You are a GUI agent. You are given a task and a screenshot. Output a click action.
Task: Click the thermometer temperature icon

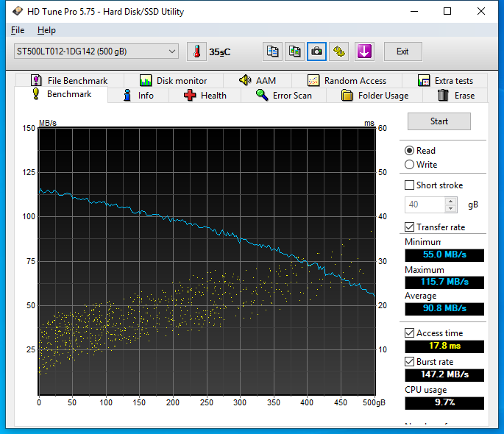tap(197, 51)
